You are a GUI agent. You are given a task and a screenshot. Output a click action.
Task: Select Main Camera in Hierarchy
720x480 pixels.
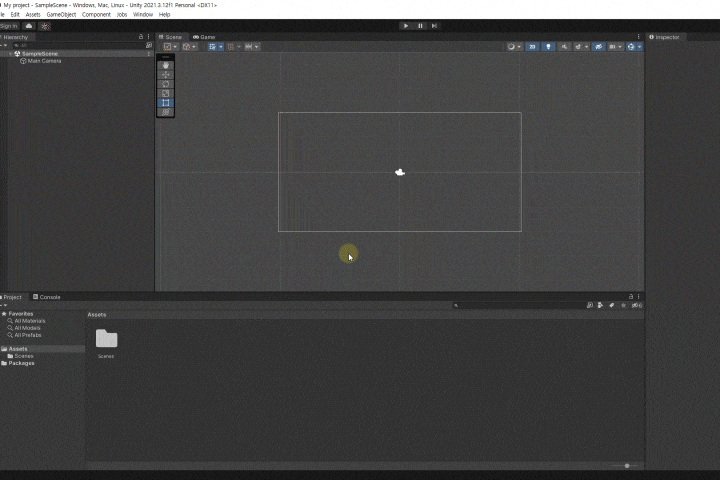(44, 61)
